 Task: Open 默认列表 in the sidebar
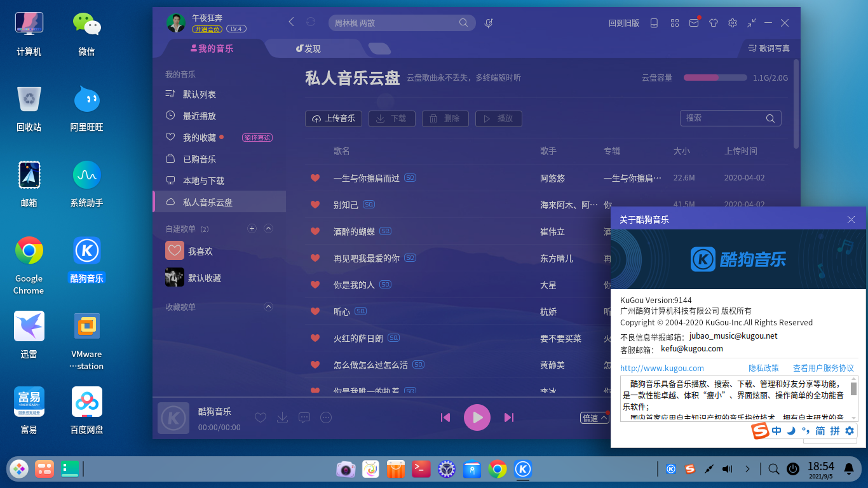point(219,94)
